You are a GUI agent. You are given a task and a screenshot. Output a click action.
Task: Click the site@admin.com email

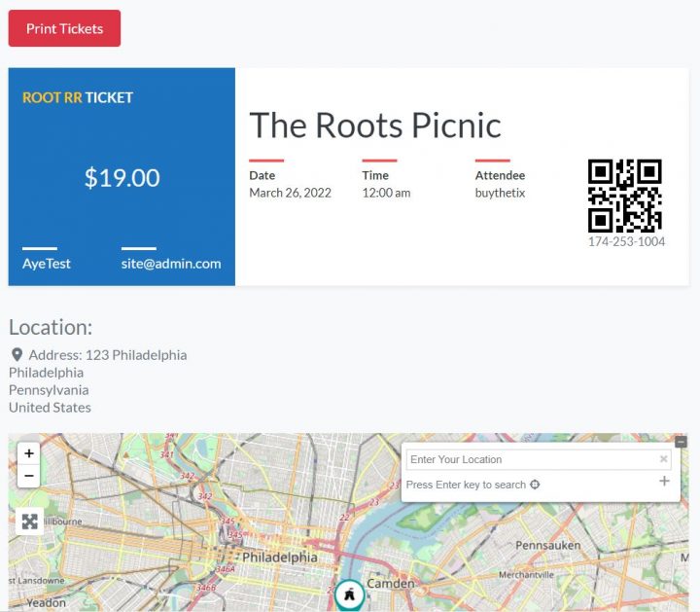[171, 263]
